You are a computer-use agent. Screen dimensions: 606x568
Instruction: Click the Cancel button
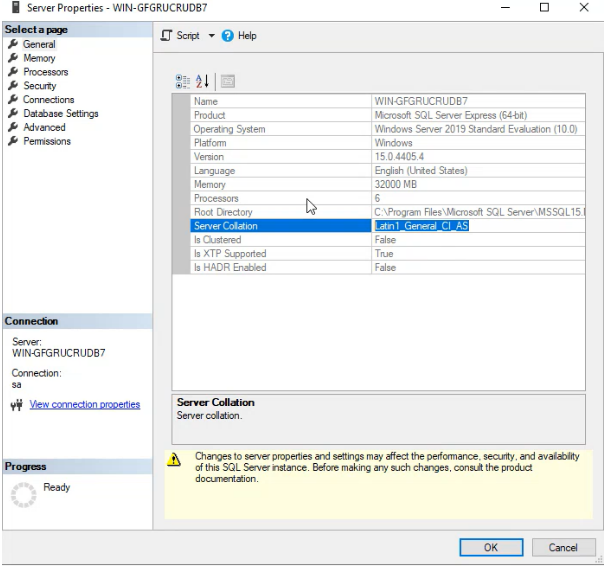click(563, 548)
